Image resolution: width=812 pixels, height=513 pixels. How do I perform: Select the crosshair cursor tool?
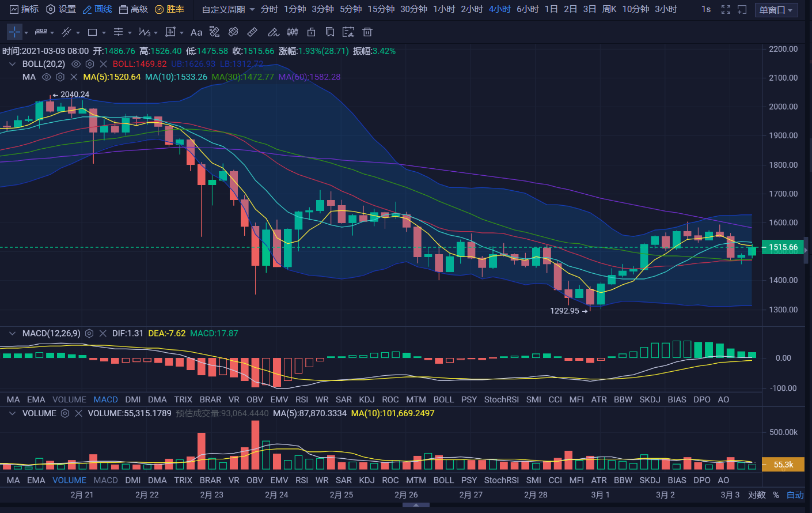tap(14, 32)
